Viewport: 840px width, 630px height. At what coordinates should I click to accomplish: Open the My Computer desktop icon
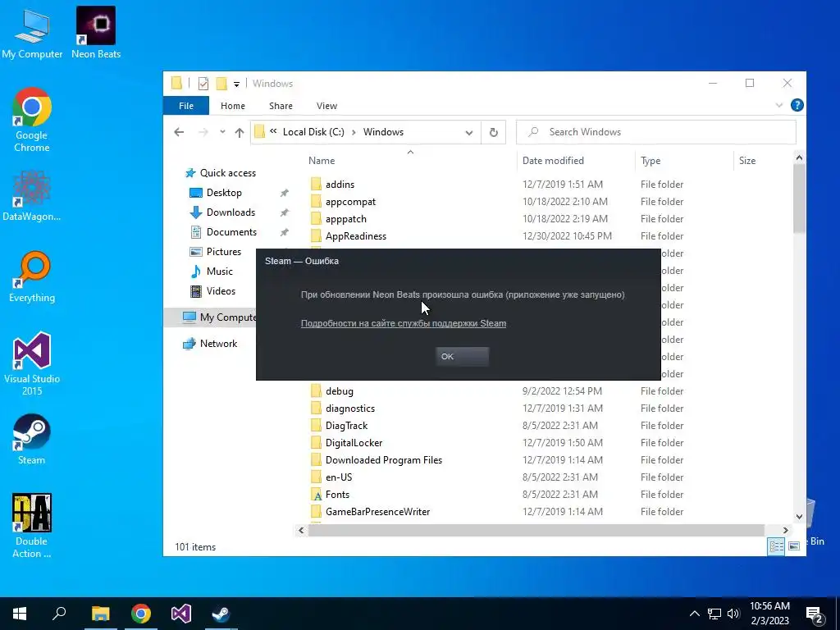pyautogui.click(x=32, y=34)
